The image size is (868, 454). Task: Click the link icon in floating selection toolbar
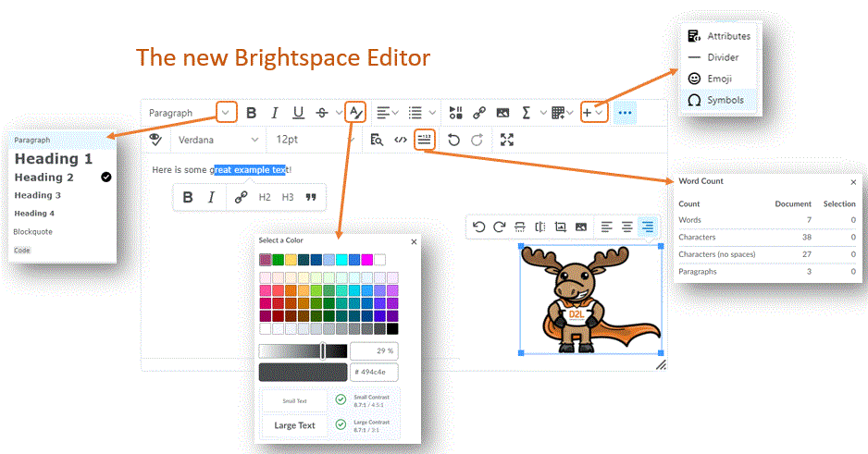coord(241,198)
